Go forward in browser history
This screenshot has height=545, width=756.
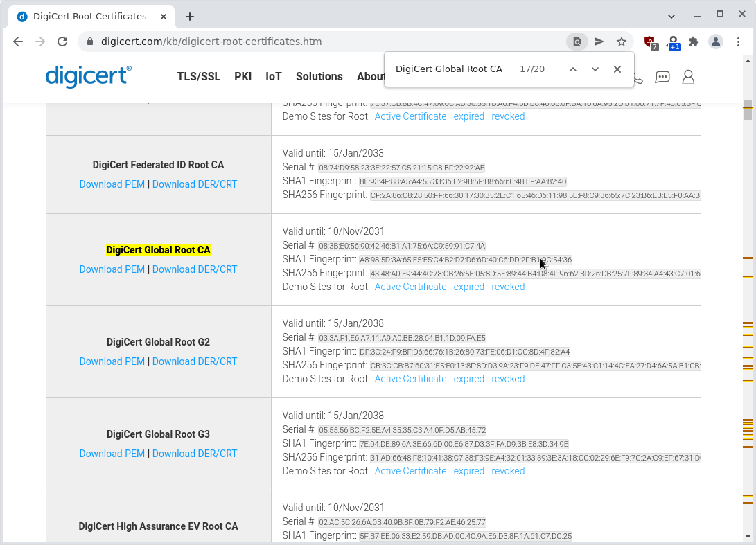coord(40,42)
